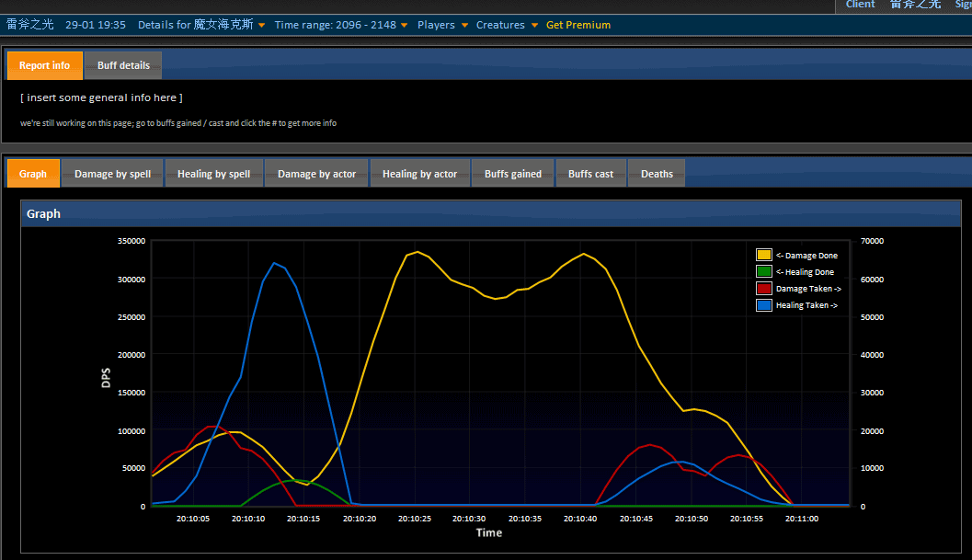The height and width of the screenshot is (560, 972).
Task: Switch to Damage by actor tab
Action: [x=316, y=175]
